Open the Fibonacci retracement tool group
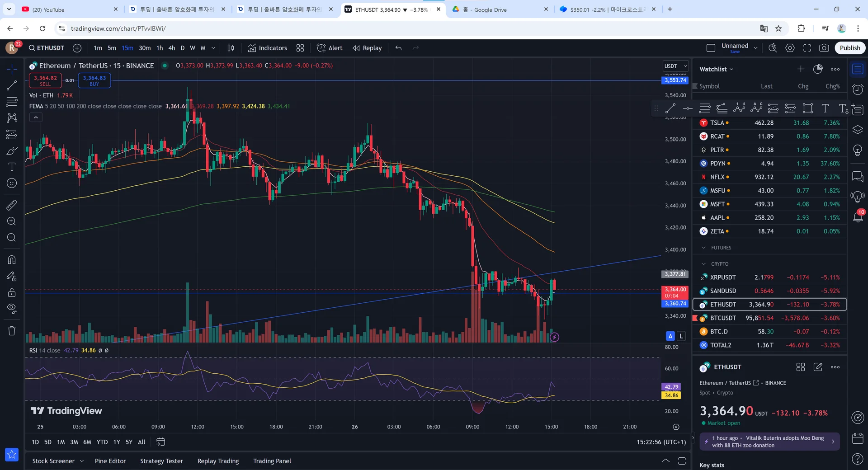Viewport: 868px width, 470px height. click(x=12, y=101)
